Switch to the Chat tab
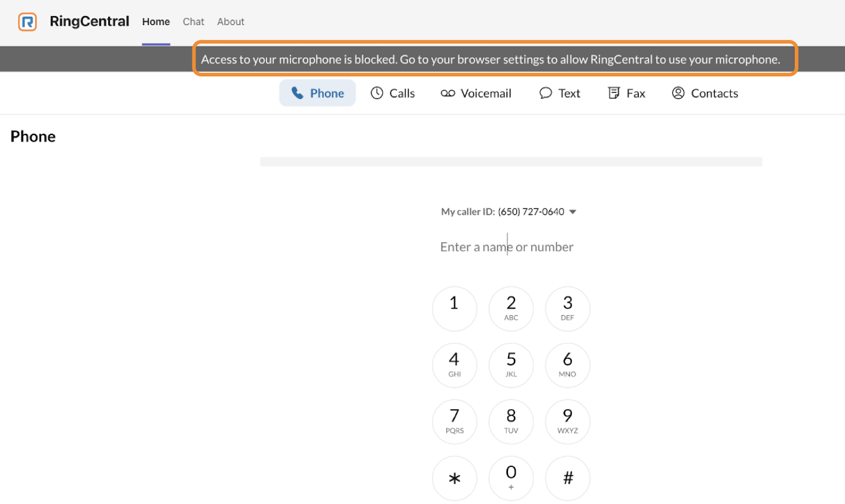Viewport: 845px width, 504px height. point(194,22)
